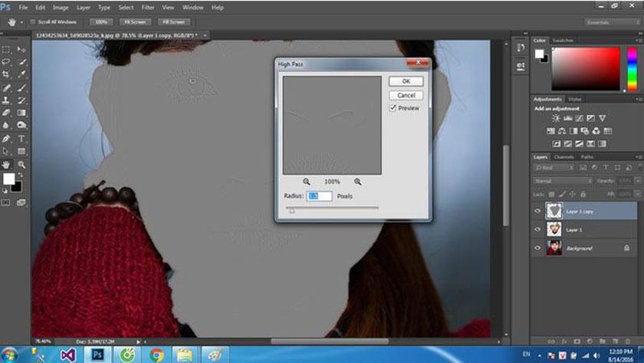Select the Healing Brush tool
644x363 pixels.
coord(6,87)
